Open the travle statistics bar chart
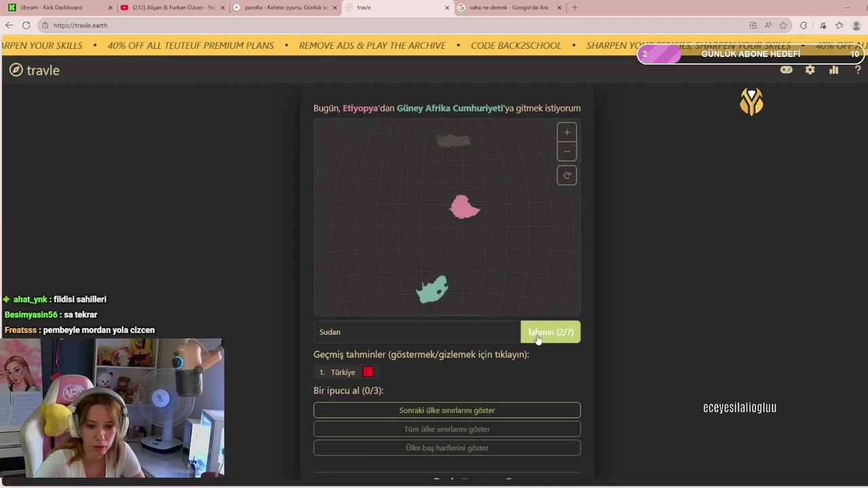Image resolution: width=868 pixels, height=488 pixels. [x=833, y=70]
